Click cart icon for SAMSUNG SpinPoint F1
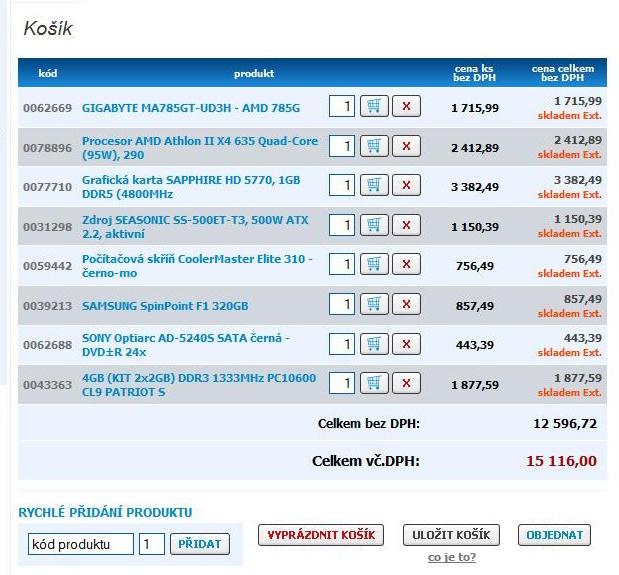 (374, 304)
